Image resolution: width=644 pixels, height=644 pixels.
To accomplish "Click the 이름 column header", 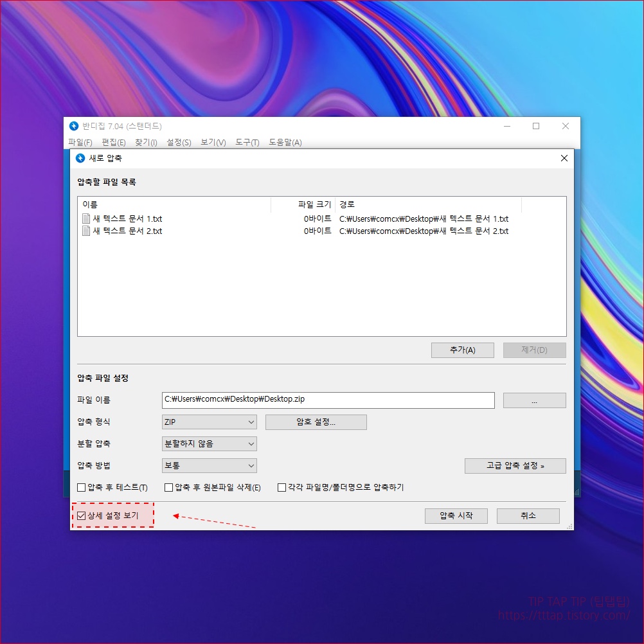I will tap(175, 204).
